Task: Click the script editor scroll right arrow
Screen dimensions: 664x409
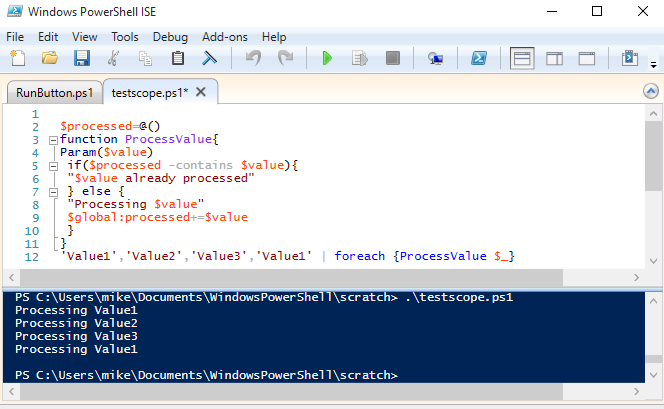Action: 636,277
